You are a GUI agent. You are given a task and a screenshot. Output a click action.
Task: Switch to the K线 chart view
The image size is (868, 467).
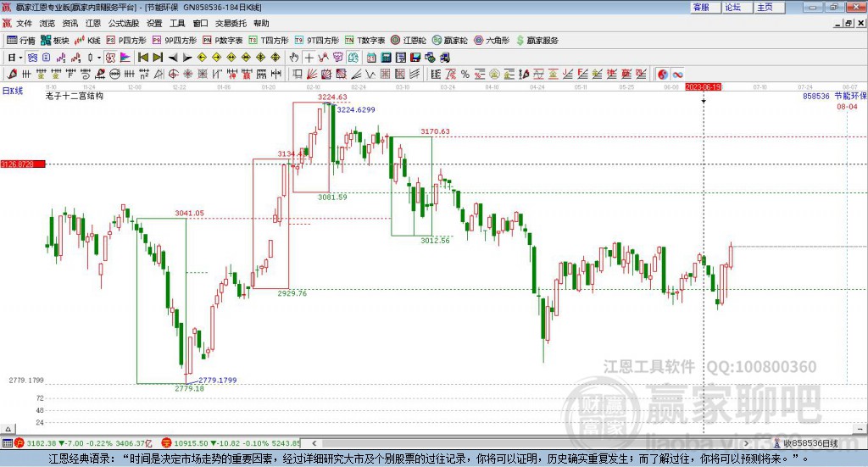(87, 41)
